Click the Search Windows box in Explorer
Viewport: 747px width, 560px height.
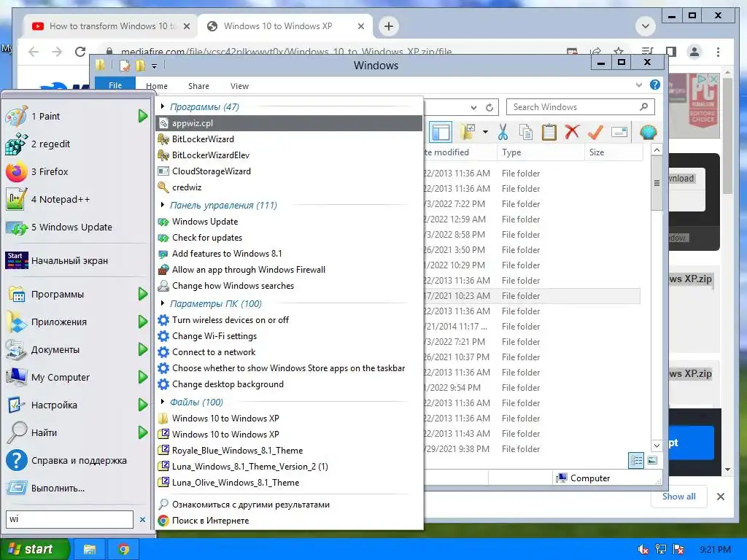pyautogui.click(x=580, y=107)
